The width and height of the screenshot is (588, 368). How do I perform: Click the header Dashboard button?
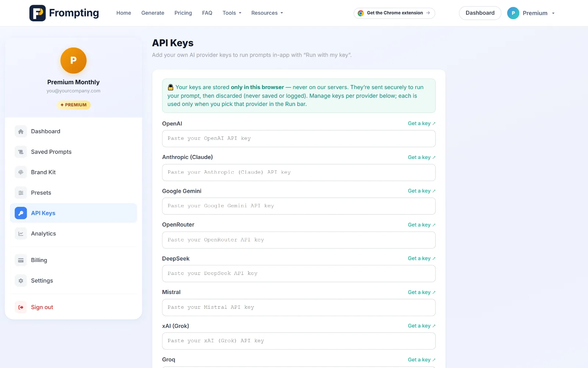coord(480,13)
